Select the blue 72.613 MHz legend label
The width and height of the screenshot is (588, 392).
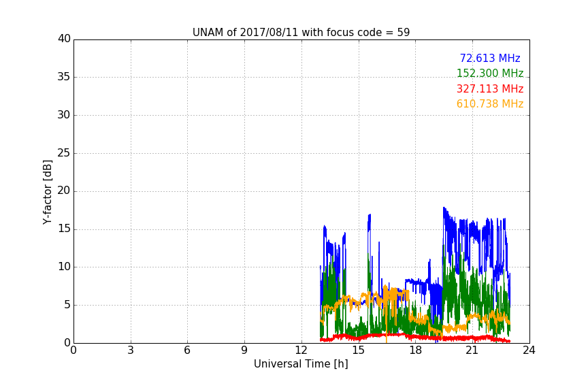click(x=490, y=58)
